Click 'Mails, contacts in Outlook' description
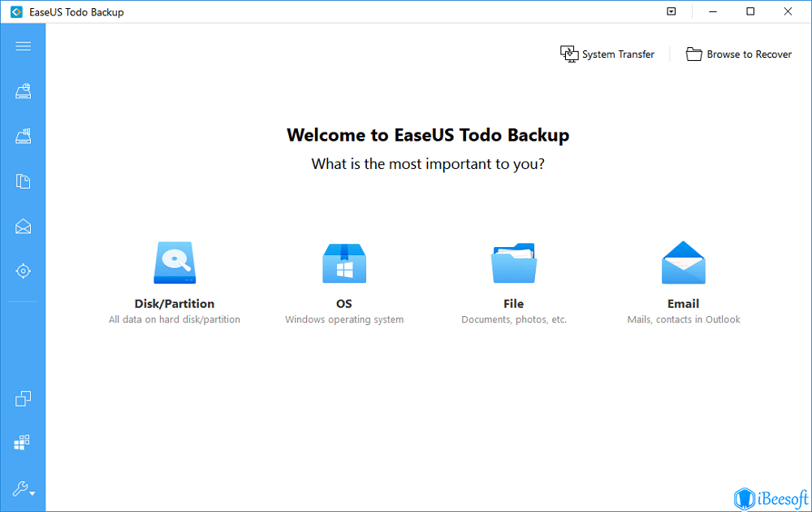 point(684,319)
